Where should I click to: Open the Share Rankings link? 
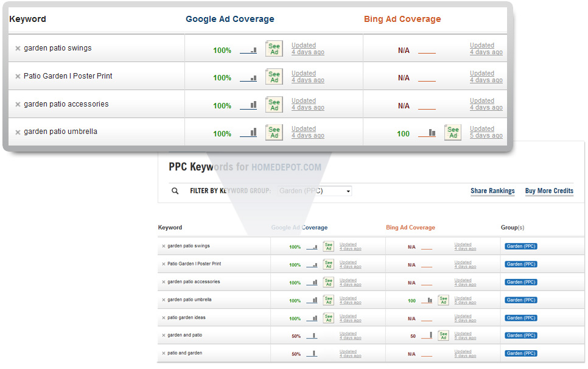point(492,191)
